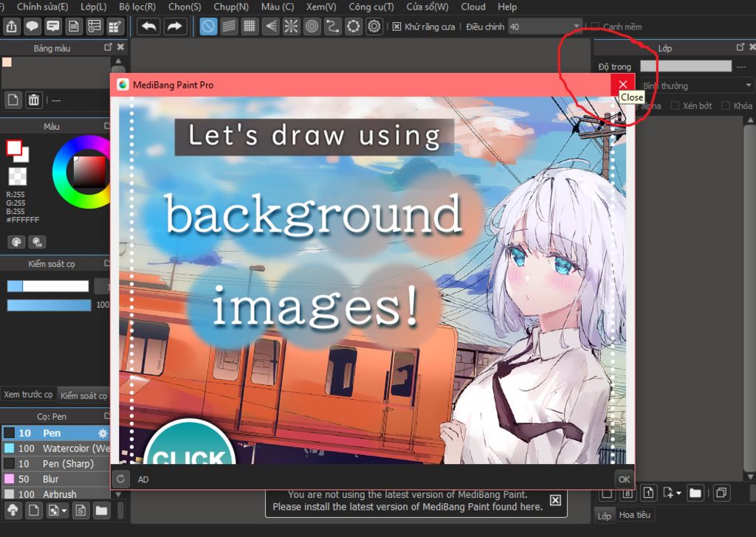Click the document page toolbar icon
Viewport: 756px width, 537px height.
coord(74,27)
